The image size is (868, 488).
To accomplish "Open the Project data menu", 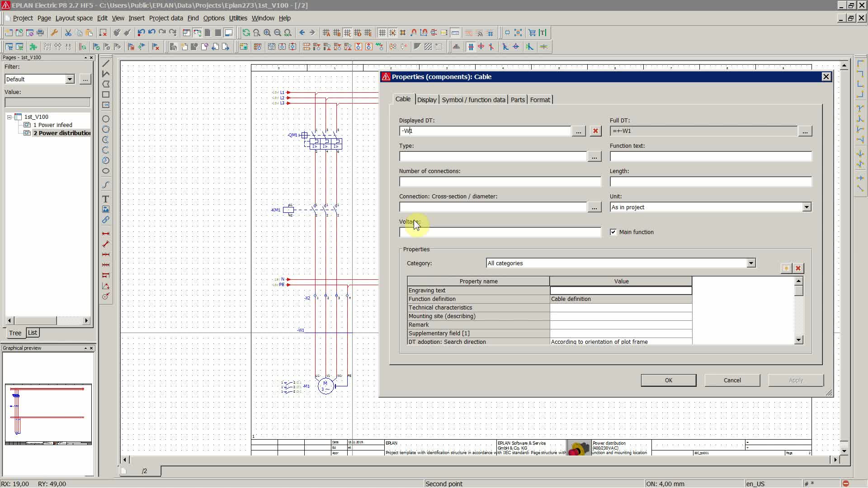I will (165, 18).
